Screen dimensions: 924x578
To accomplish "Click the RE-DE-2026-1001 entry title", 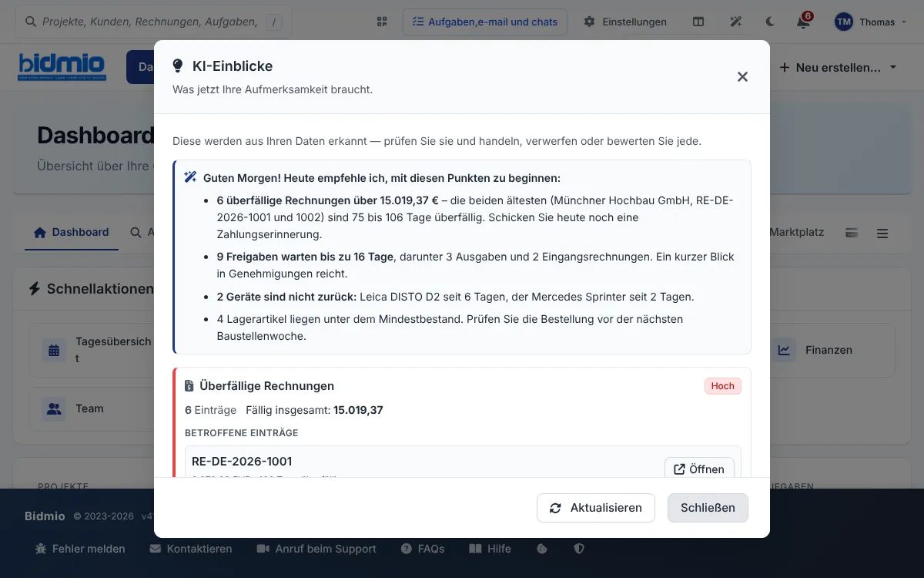I will [x=242, y=462].
